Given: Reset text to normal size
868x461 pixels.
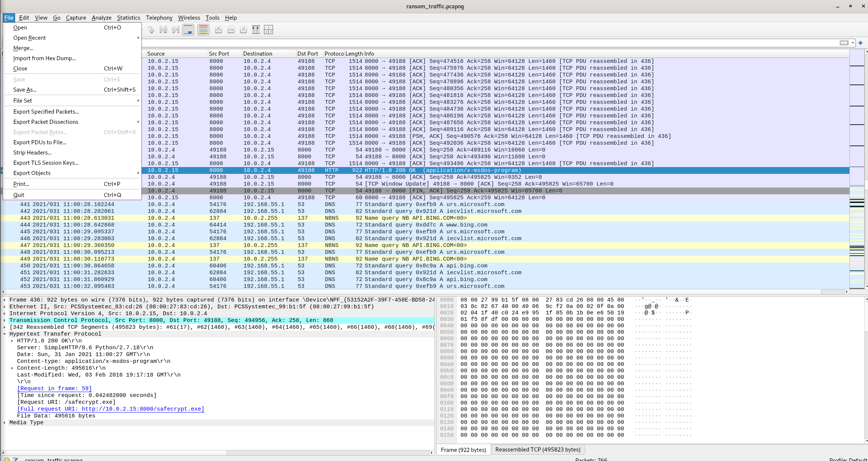Looking at the screenshot, I should coord(244,30).
